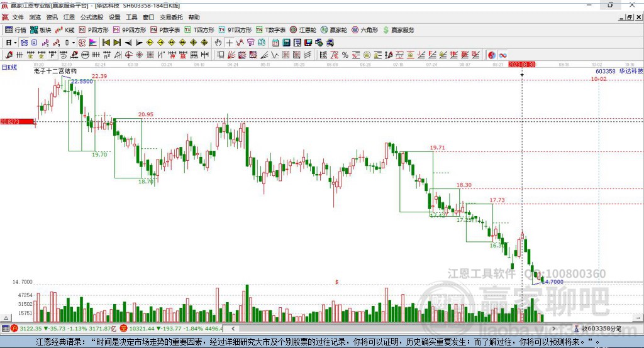This screenshot has width=644, height=348.
Task: Click the calendar date icon
Action: [275, 43]
